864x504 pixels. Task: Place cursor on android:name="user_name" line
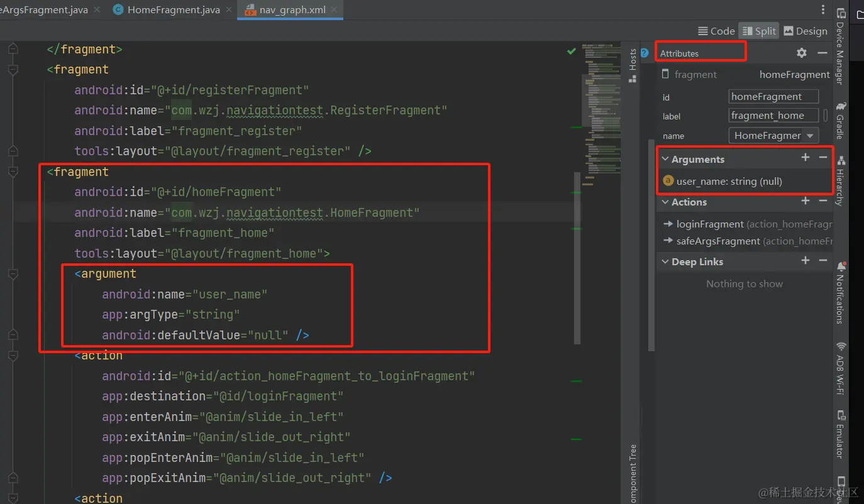185,294
